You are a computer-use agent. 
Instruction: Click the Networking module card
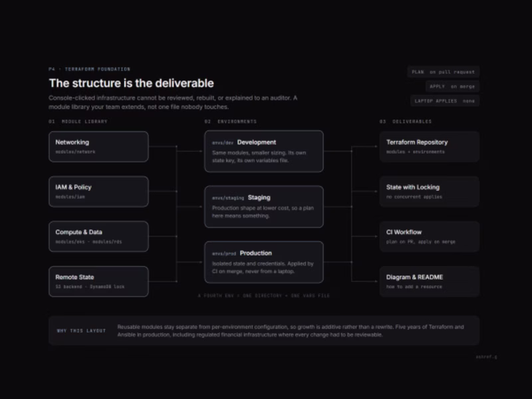click(98, 146)
